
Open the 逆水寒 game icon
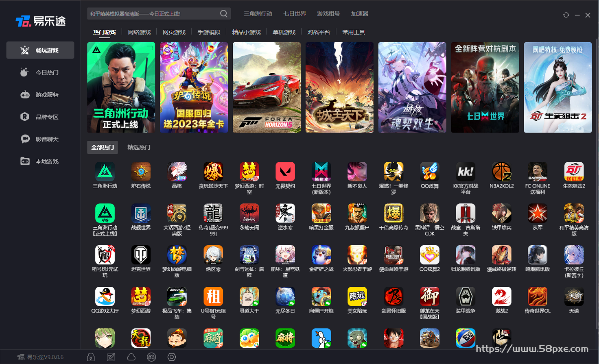[285, 213]
